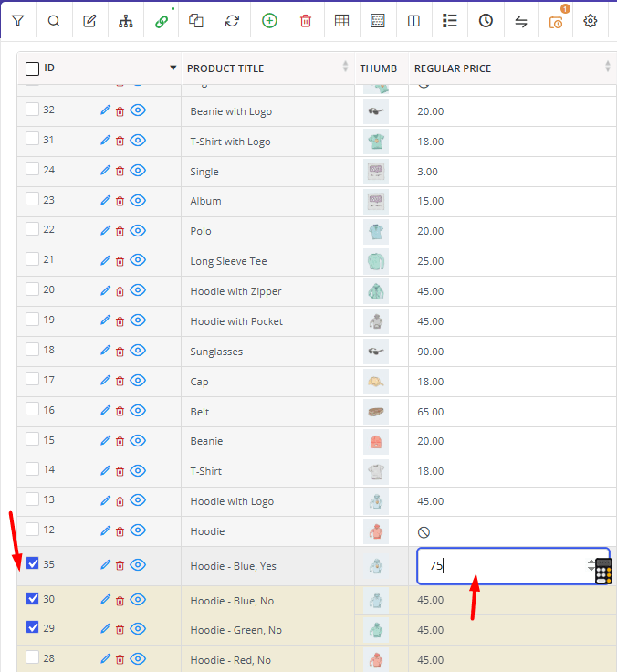
Task: Uncheck the box for product 29
Action: tap(32, 627)
